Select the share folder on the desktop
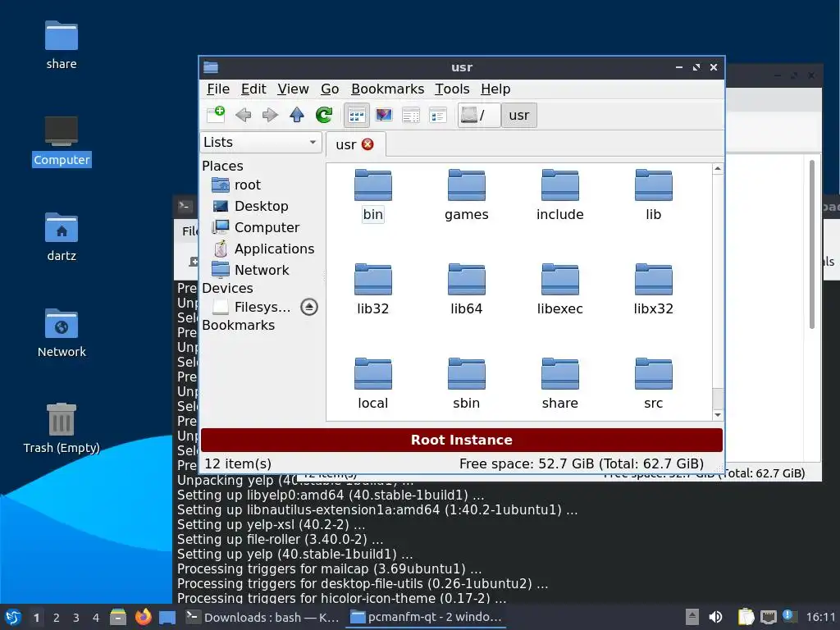Screen dimensions: 840x630 62,46
